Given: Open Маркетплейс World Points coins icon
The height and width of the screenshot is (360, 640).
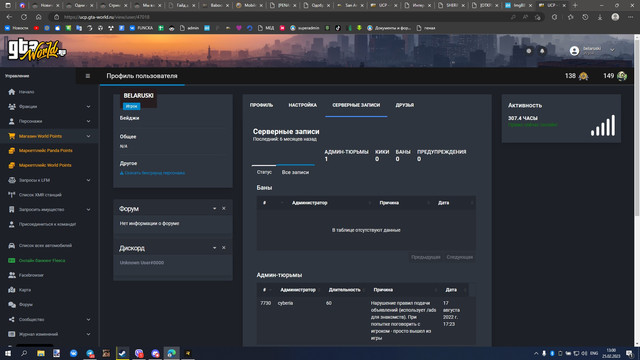Looking at the screenshot, I should (12, 165).
